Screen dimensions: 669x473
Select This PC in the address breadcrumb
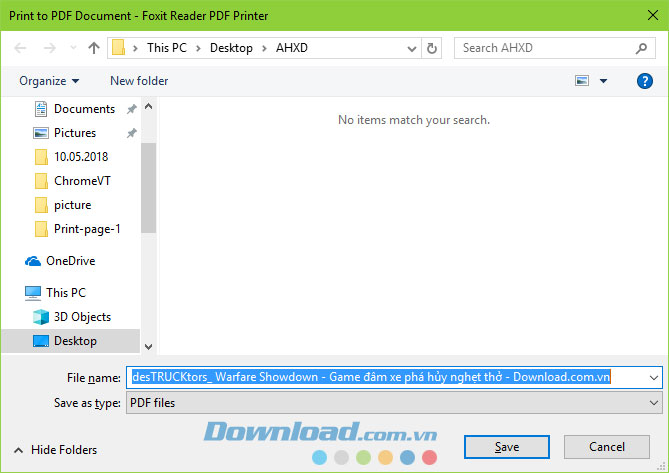pos(167,48)
